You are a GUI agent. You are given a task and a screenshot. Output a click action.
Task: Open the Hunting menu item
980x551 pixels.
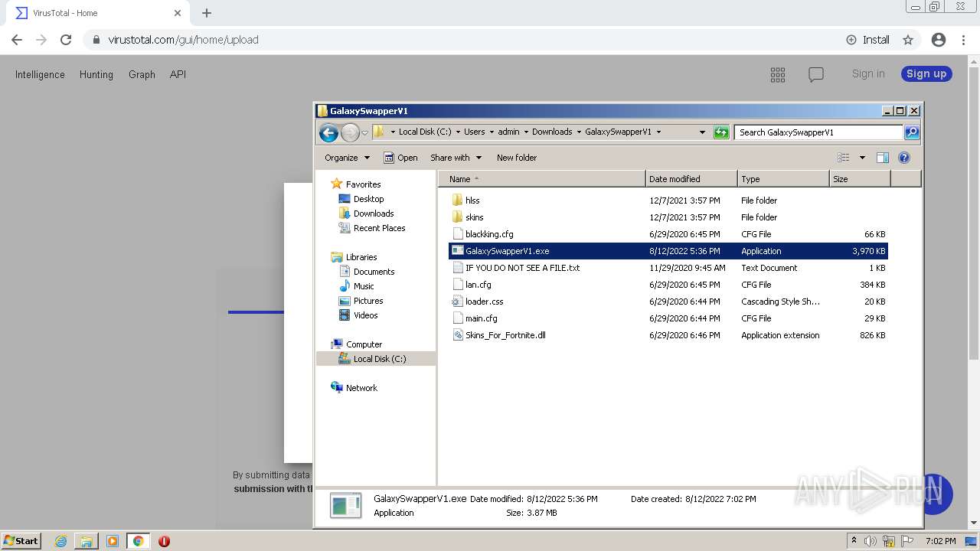click(x=96, y=74)
